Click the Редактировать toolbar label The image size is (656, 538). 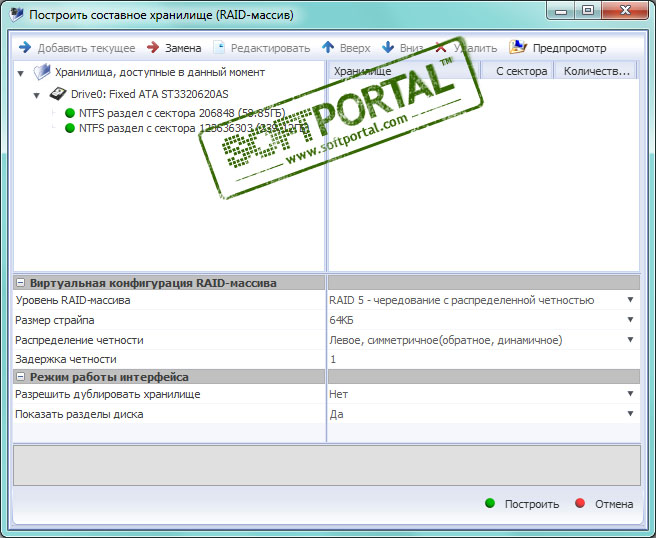tap(271, 48)
